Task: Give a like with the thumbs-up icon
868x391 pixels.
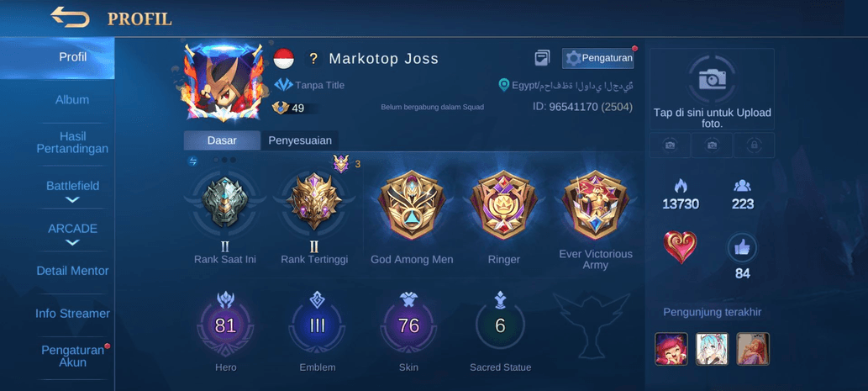Action: click(x=742, y=248)
